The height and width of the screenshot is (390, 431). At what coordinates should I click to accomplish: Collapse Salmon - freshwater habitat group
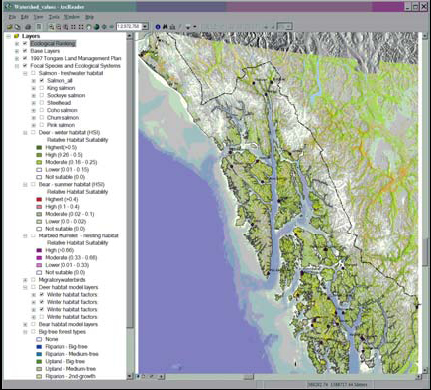(25, 73)
